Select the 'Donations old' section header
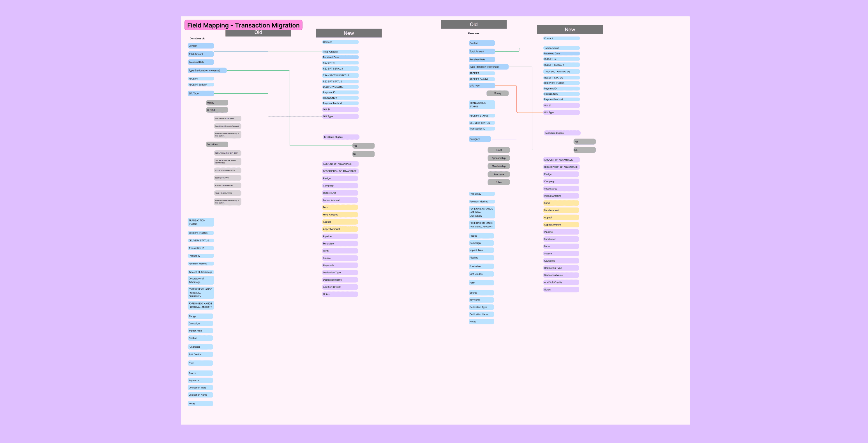 coord(198,38)
